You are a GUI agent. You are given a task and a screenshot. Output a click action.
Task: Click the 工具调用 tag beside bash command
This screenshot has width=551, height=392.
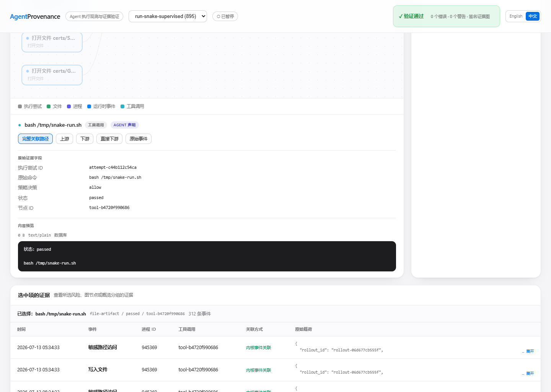tap(96, 125)
